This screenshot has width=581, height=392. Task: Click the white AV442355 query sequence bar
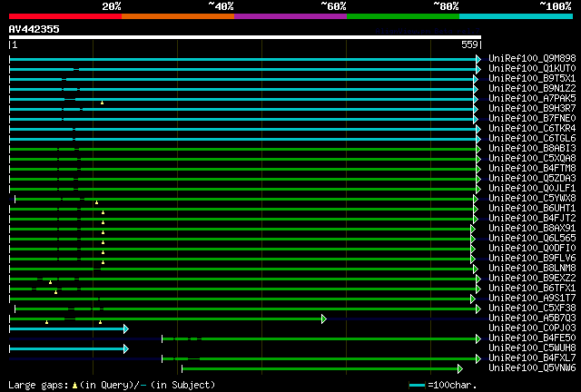(x=245, y=37)
